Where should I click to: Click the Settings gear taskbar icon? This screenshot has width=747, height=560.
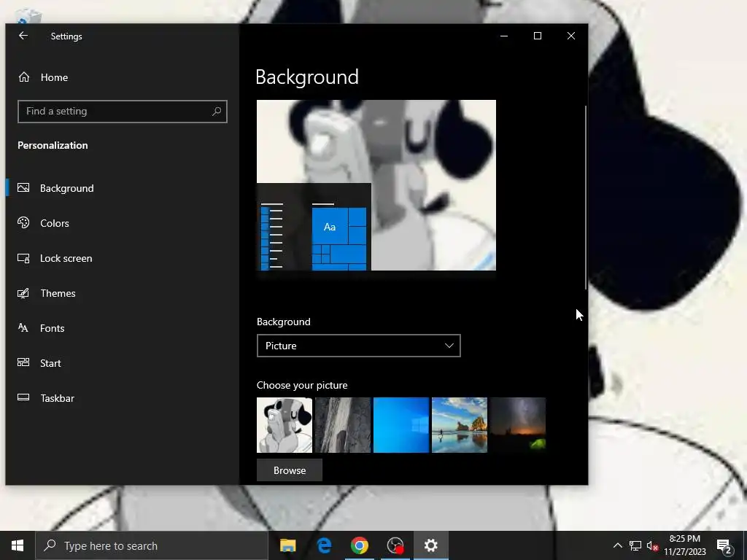point(430,545)
